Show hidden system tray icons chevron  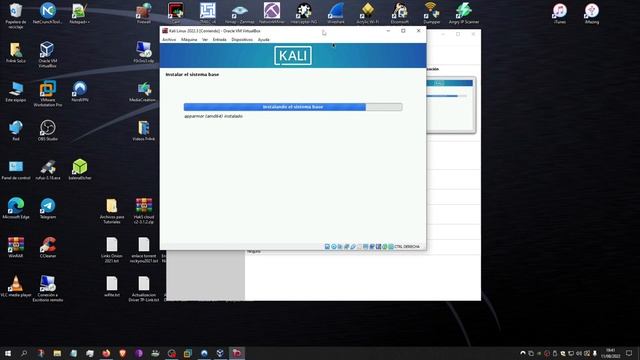[x=523, y=353]
